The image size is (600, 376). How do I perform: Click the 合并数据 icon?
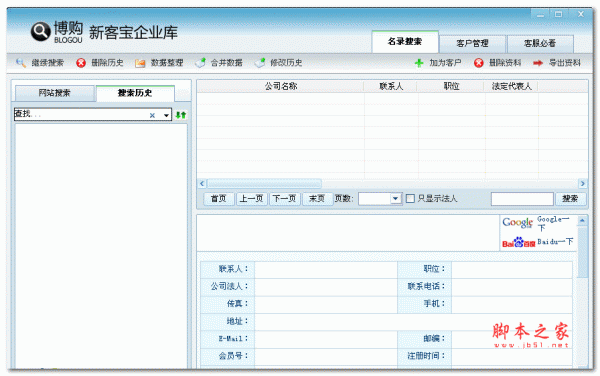(x=200, y=63)
